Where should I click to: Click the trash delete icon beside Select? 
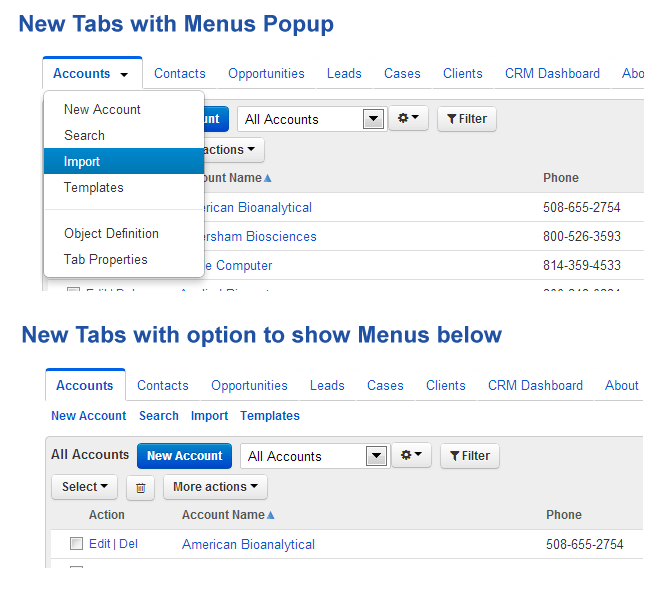(140, 487)
